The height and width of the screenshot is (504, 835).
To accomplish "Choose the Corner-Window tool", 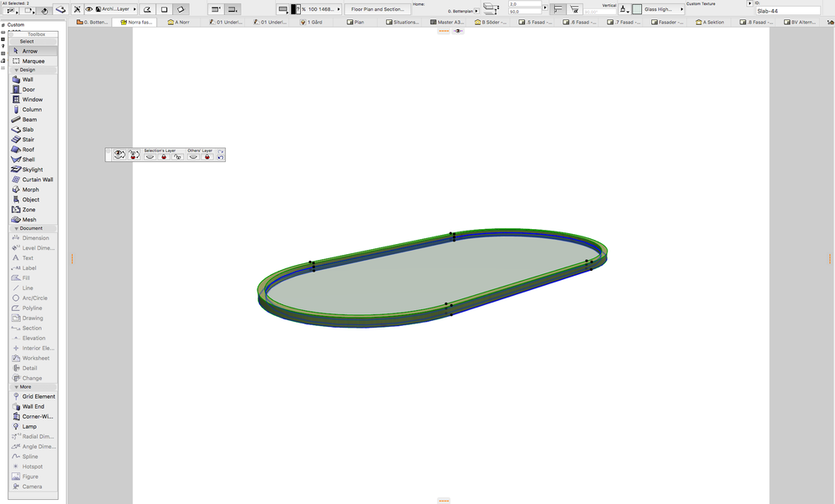I will pos(33,416).
